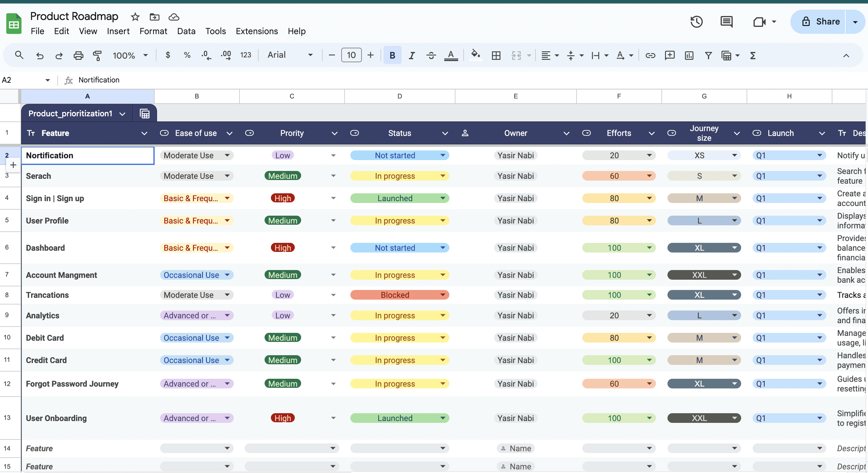Image resolution: width=868 pixels, height=473 pixels.
Task: Open the Format menu
Action: pos(153,31)
